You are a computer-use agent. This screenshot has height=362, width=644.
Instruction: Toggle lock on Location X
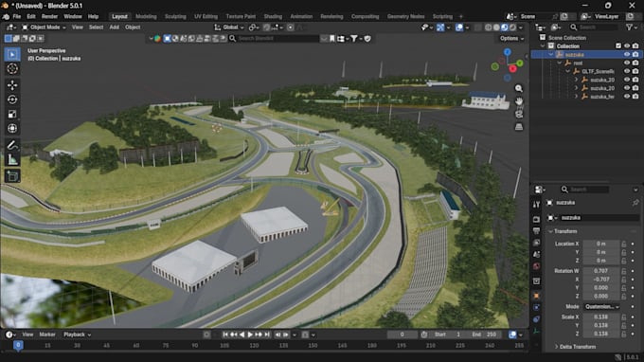click(x=624, y=244)
